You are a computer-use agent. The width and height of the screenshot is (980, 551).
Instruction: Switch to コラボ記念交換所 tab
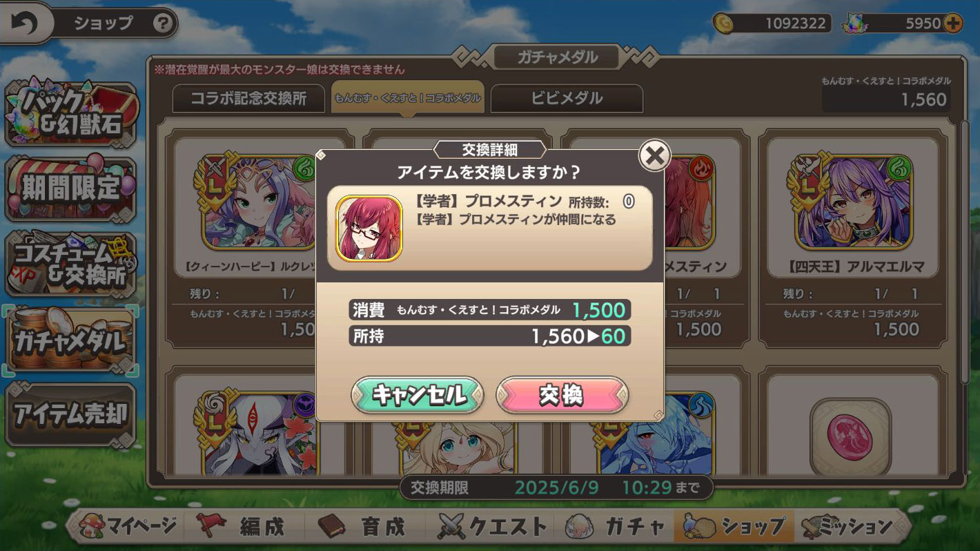click(x=248, y=98)
